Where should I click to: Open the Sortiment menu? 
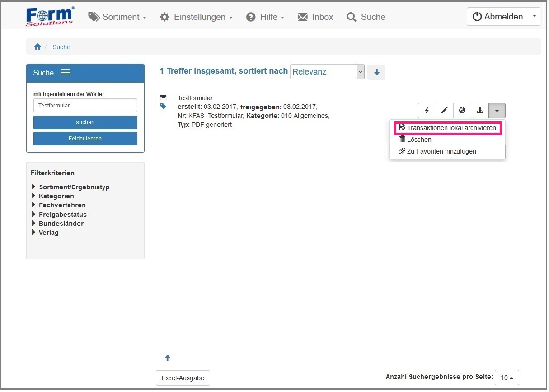point(117,17)
